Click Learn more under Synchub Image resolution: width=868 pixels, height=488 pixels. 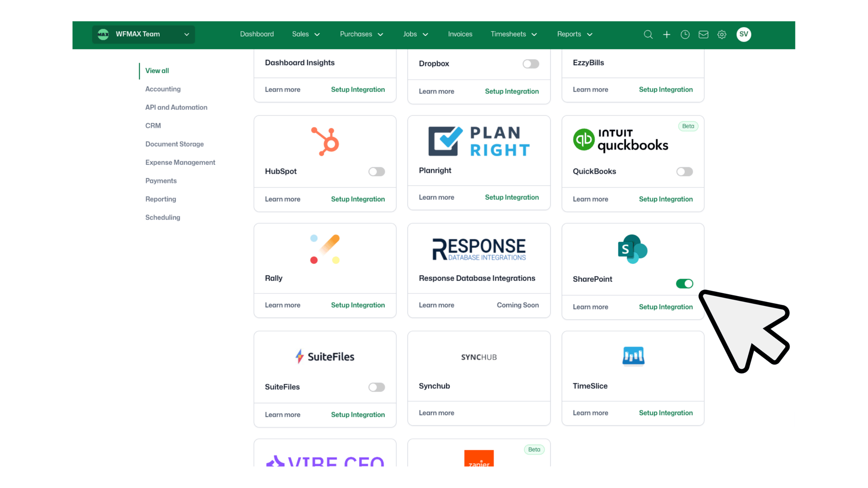click(436, 413)
